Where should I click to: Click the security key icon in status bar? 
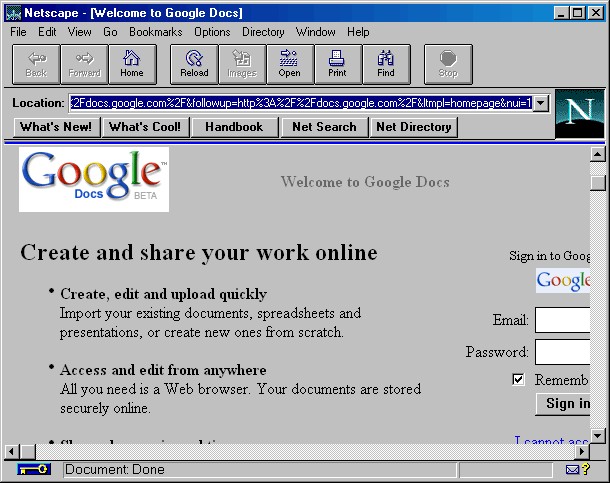pyautogui.click(x=33, y=469)
